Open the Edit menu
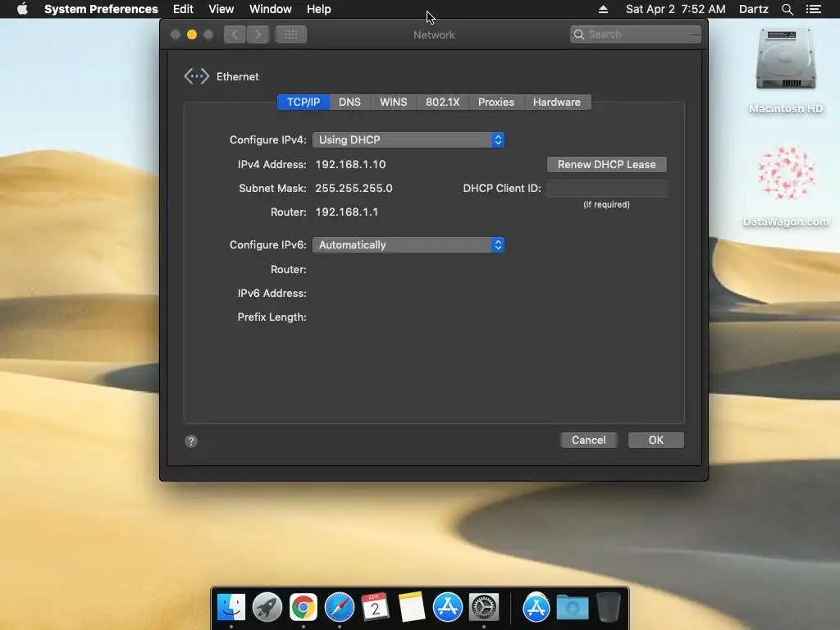The height and width of the screenshot is (630, 840). (x=183, y=9)
